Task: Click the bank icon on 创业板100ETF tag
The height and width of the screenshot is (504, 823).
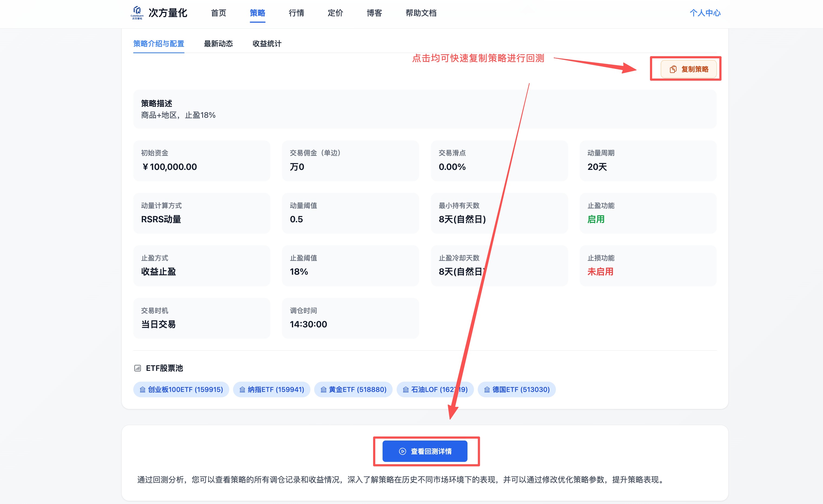Action: 143,389
